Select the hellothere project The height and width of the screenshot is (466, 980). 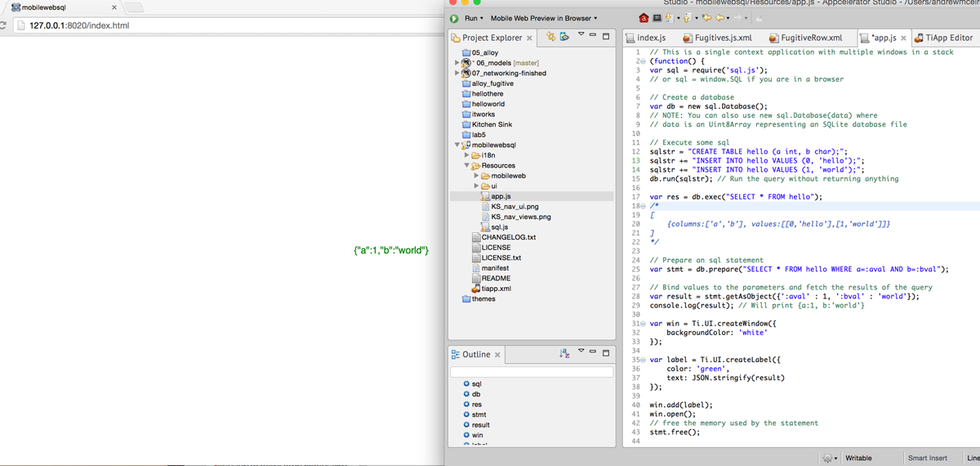click(483, 94)
